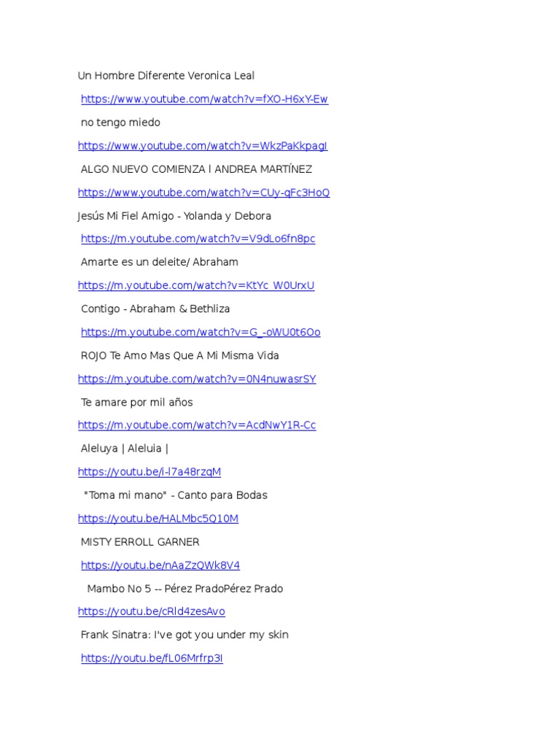560x747 pixels.
Task: Open the Misty Erroll Garner link
Action: 160,565
